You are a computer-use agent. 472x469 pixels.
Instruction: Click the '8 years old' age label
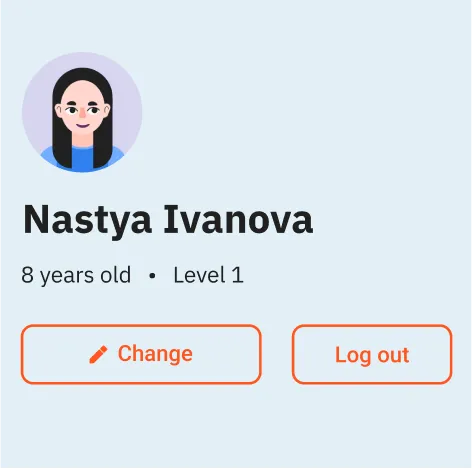[76, 275]
